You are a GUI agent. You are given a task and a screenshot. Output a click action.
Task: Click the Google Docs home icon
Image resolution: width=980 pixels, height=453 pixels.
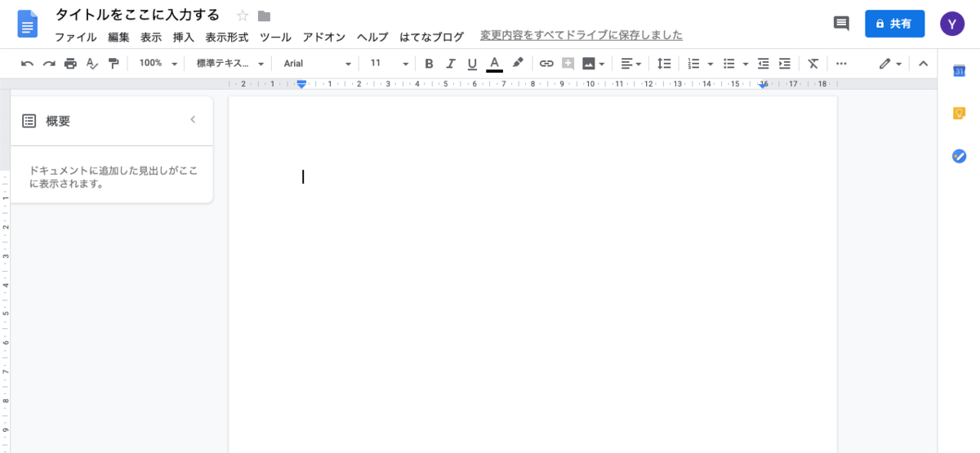(28, 24)
